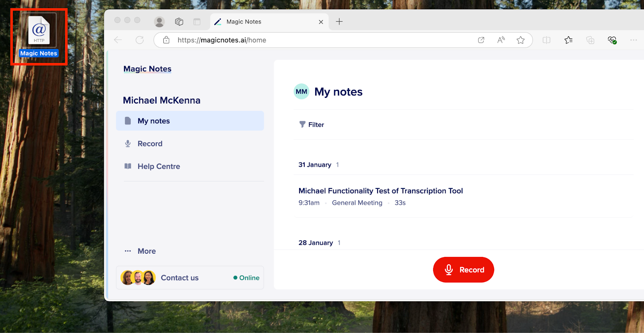This screenshot has width=644, height=333.
Task: Open Help Centre using the book icon
Action: tap(128, 166)
